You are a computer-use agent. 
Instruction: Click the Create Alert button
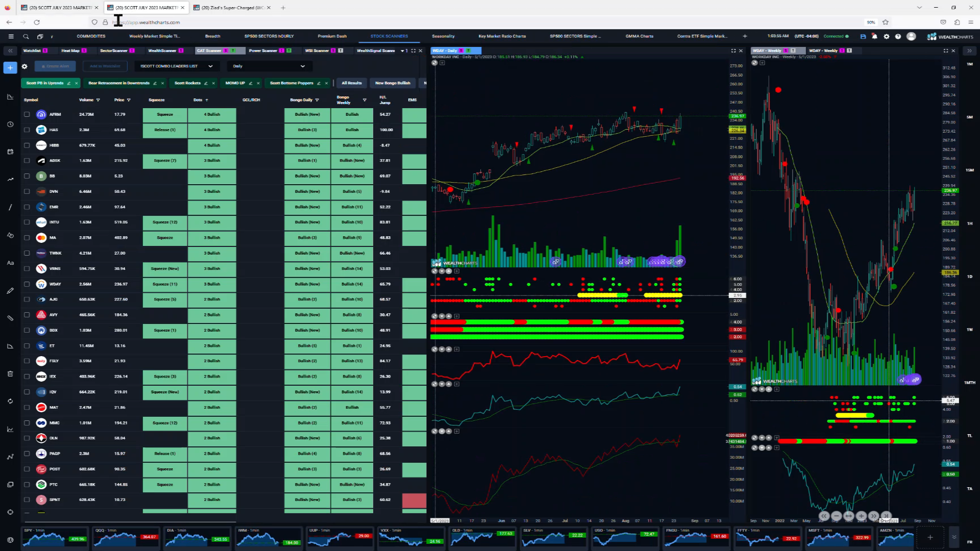55,66
